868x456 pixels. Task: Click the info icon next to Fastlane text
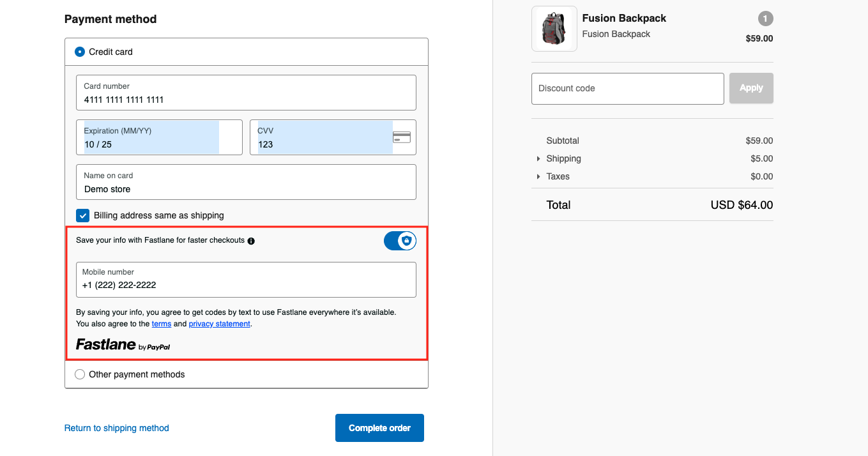point(251,241)
